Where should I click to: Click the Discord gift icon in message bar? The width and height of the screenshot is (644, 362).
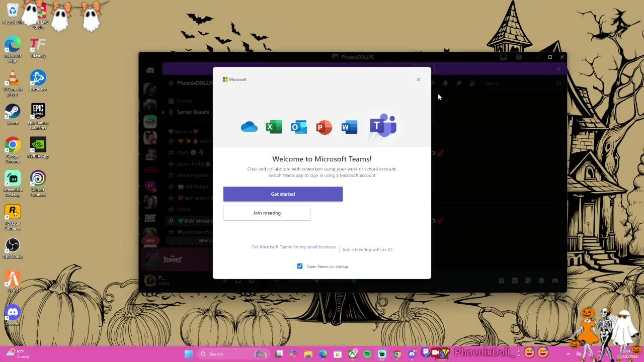[501, 281]
